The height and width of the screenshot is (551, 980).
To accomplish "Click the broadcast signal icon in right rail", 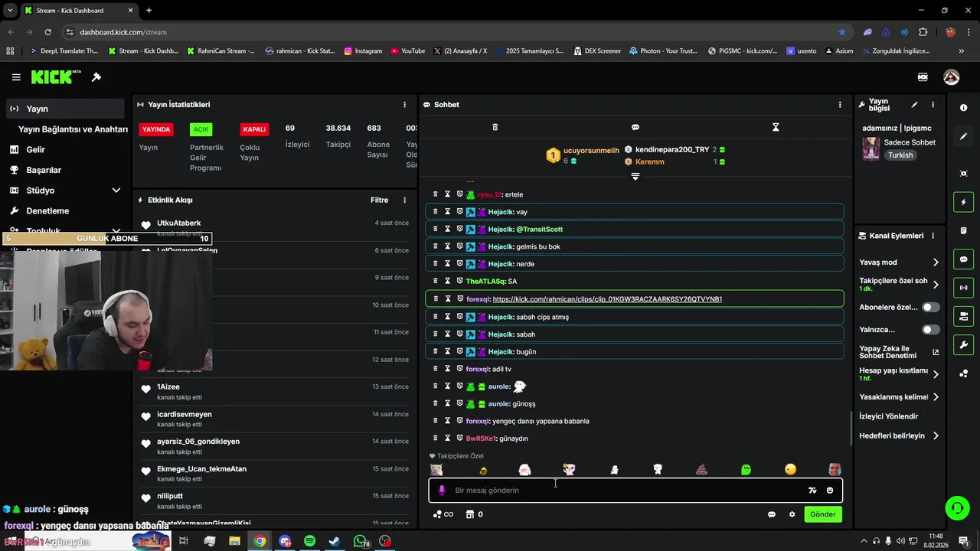I will coord(963,288).
